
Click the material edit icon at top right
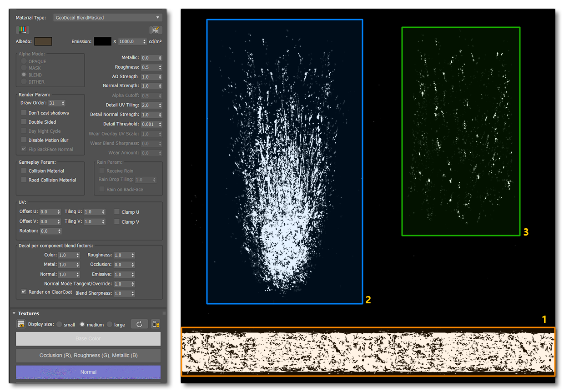click(x=155, y=30)
